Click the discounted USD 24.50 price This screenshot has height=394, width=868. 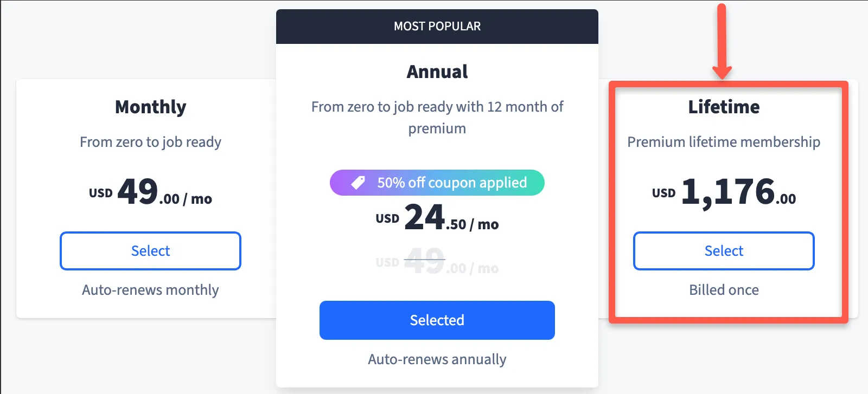tap(437, 219)
